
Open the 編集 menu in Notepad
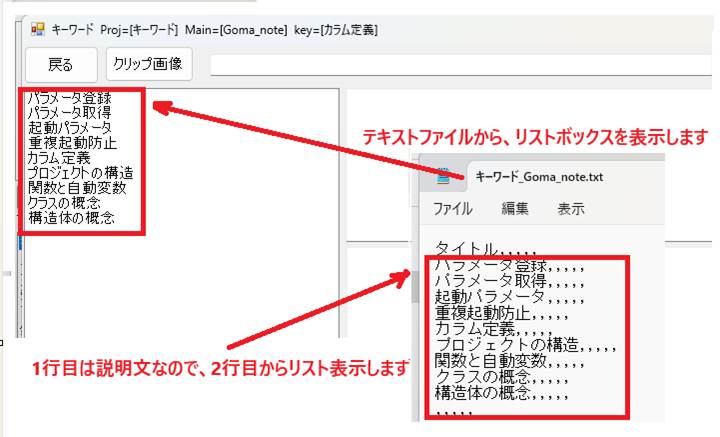pyautogui.click(x=515, y=209)
